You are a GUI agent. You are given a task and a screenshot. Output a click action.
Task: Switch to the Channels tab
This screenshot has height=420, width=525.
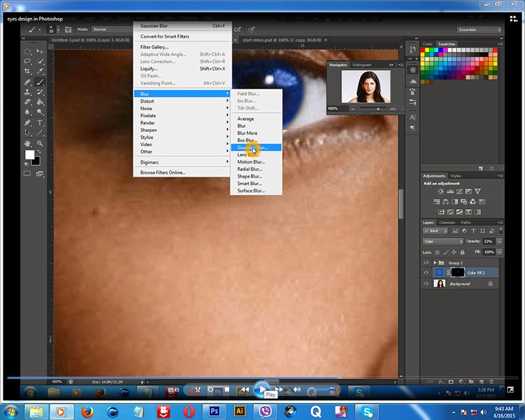(x=447, y=222)
